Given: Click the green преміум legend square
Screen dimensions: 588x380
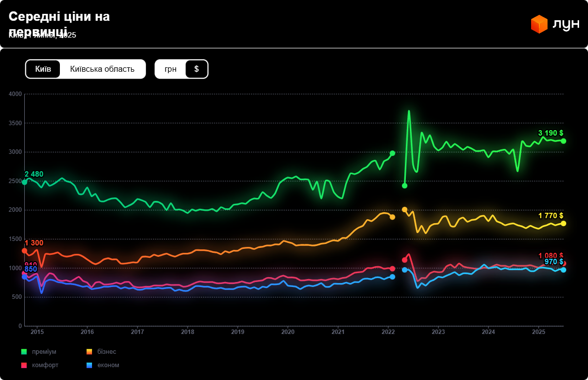Looking at the screenshot, I should pos(24,352).
